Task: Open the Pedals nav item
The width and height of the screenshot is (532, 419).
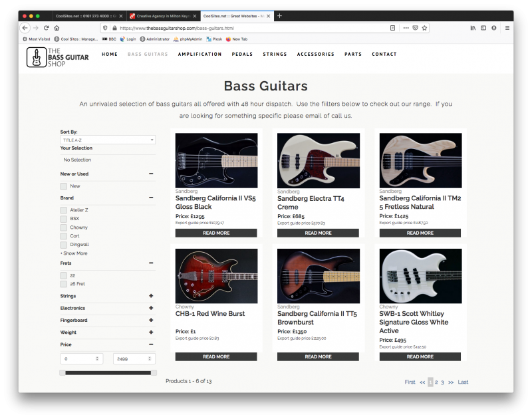Action: [x=242, y=55]
